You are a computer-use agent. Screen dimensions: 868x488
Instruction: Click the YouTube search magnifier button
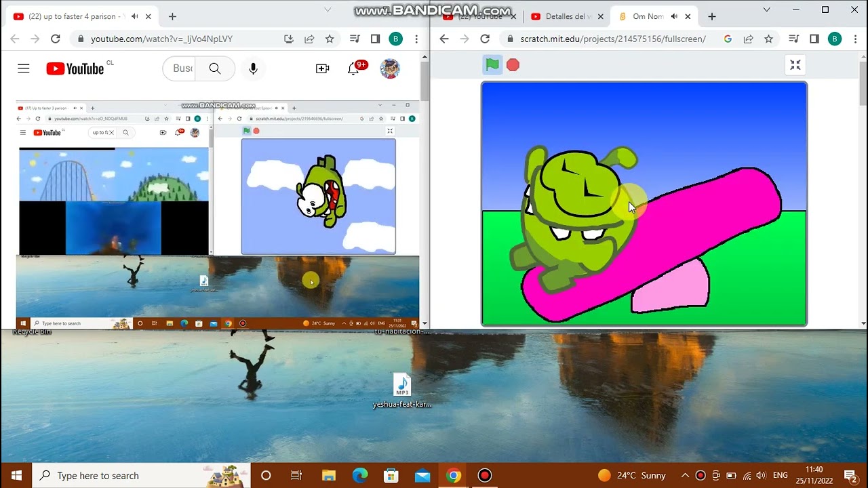tap(215, 68)
